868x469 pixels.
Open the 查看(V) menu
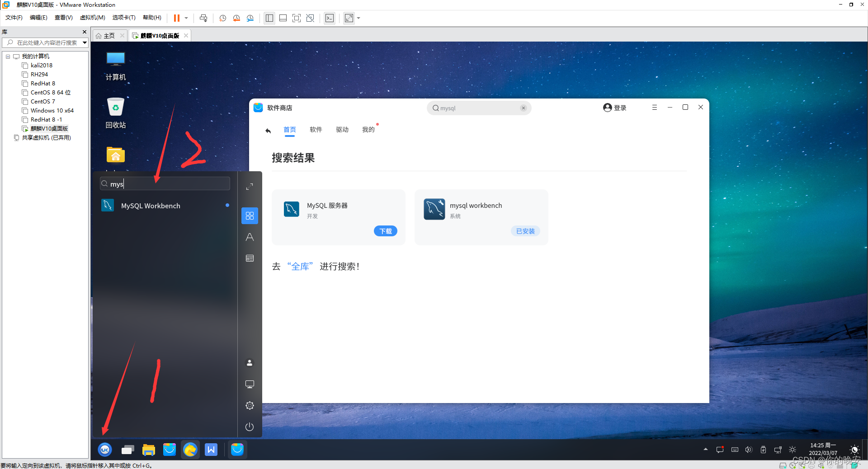(x=63, y=18)
